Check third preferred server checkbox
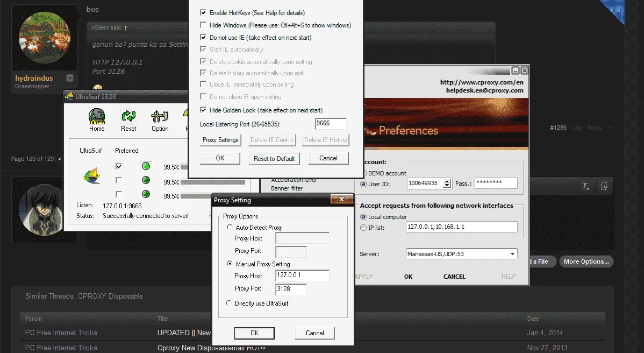Image resolution: width=644 pixels, height=353 pixels. click(119, 194)
